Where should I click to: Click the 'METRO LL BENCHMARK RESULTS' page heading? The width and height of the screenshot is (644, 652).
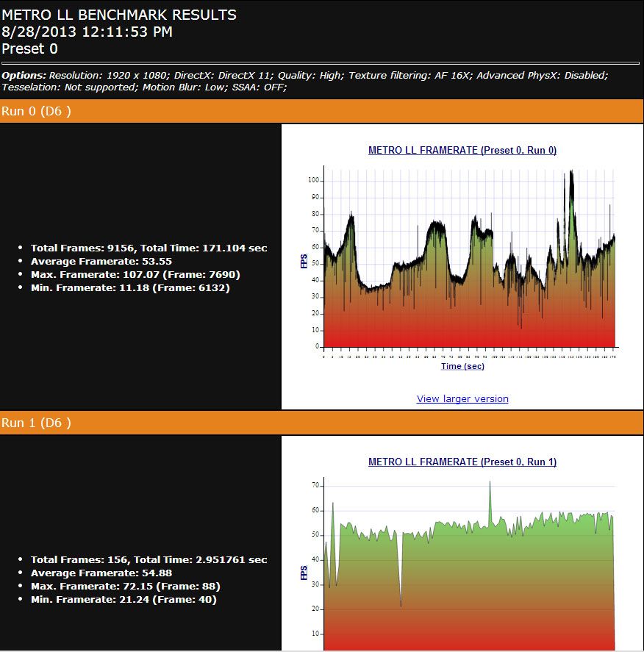pos(119,15)
